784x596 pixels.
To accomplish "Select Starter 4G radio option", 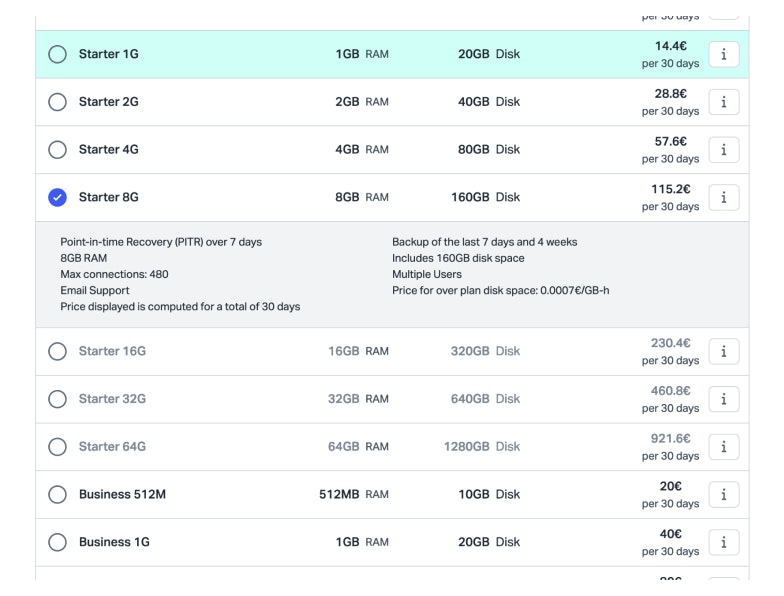I will tap(58, 150).
